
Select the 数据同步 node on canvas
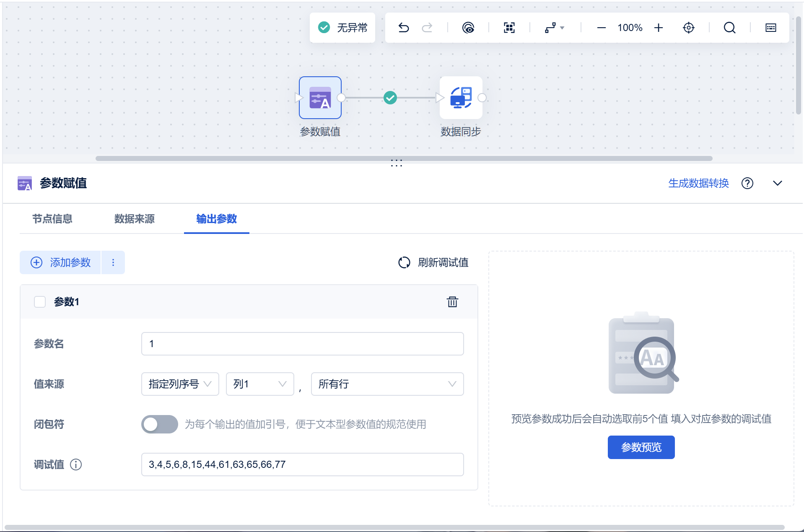pos(461,98)
